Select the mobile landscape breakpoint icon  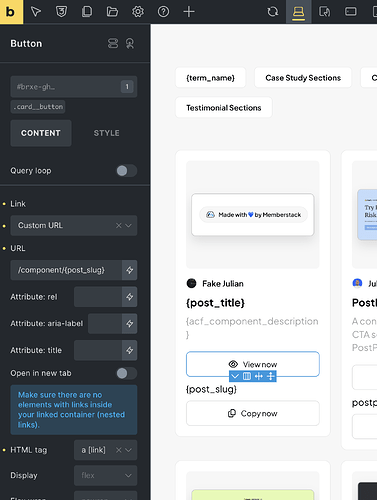350,12
